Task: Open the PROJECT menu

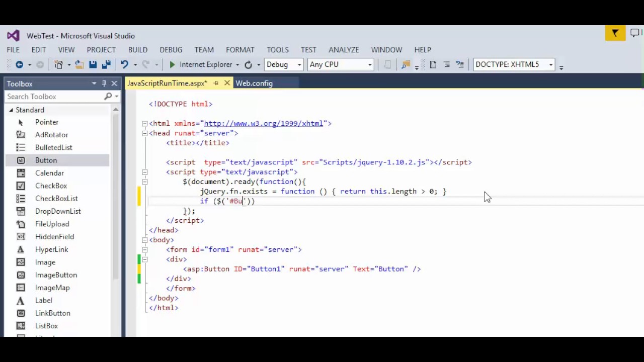Action: [x=101, y=50]
